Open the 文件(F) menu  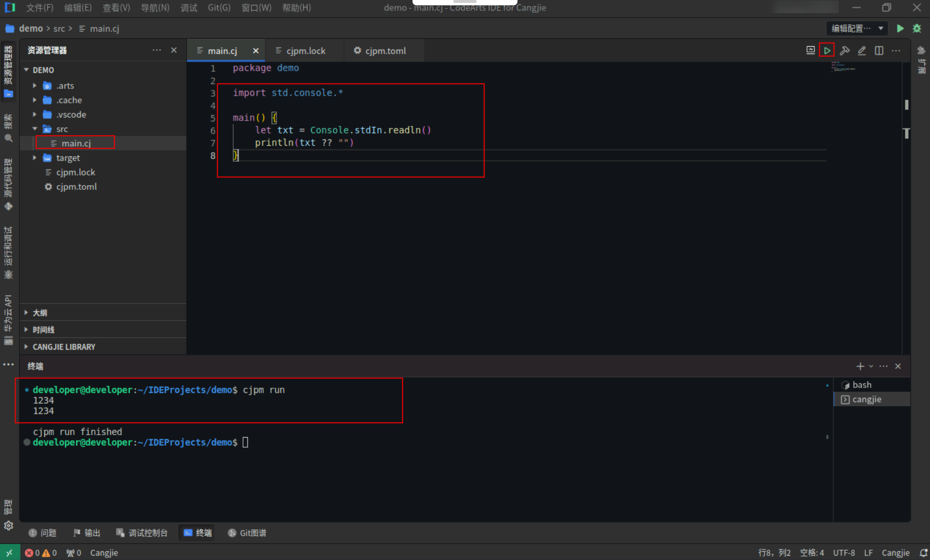39,8
